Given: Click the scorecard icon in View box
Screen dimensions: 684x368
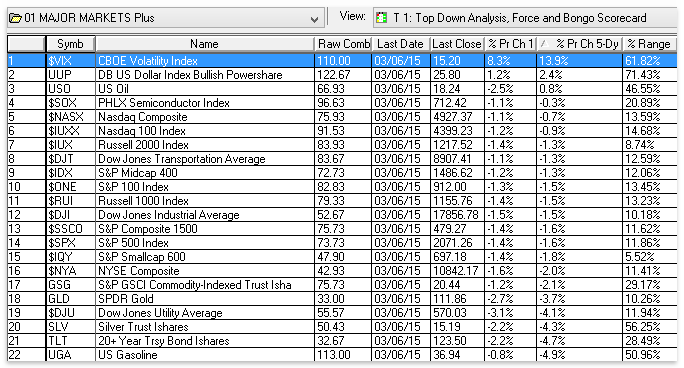Looking at the screenshot, I should click(x=382, y=17).
